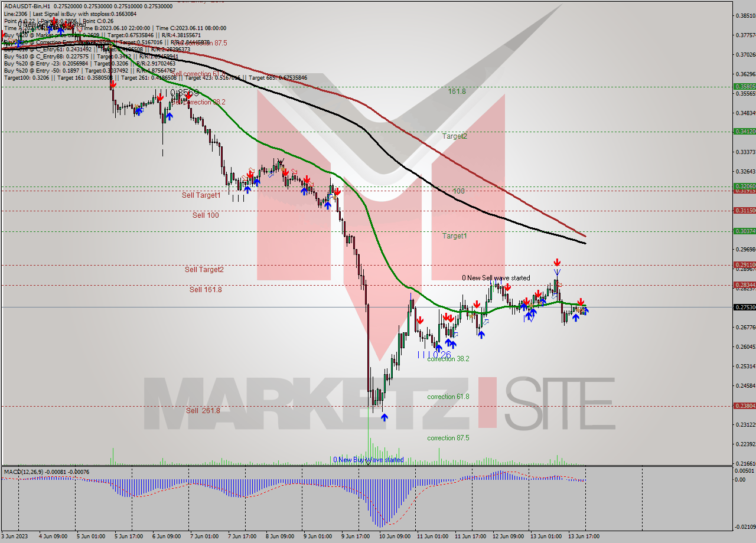Click the 'Last Signal is:Buy with stoploss' line
The height and width of the screenshot is (543, 756).
(x=84, y=14)
